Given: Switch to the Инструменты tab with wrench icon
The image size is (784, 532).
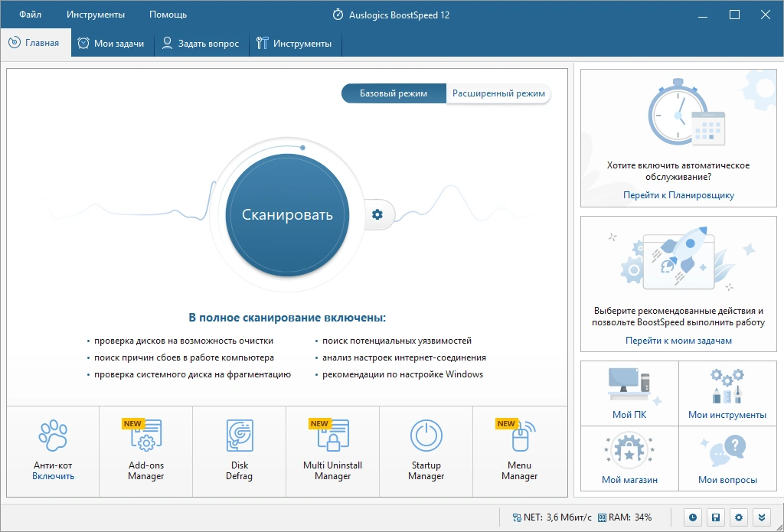Looking at the screenshot, I should [x=295, y=43].
